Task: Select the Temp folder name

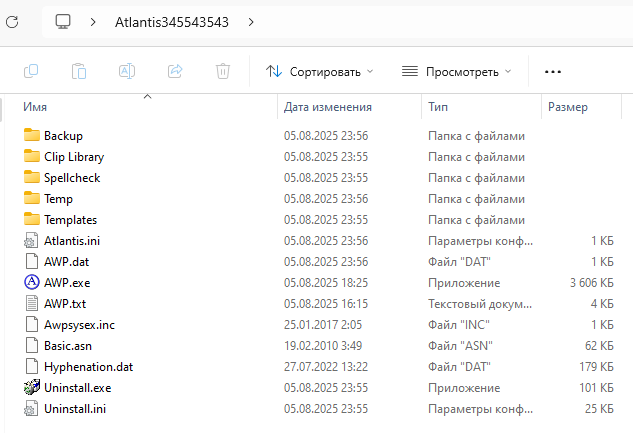Action: pyautogui.click(x=58, y=199)
